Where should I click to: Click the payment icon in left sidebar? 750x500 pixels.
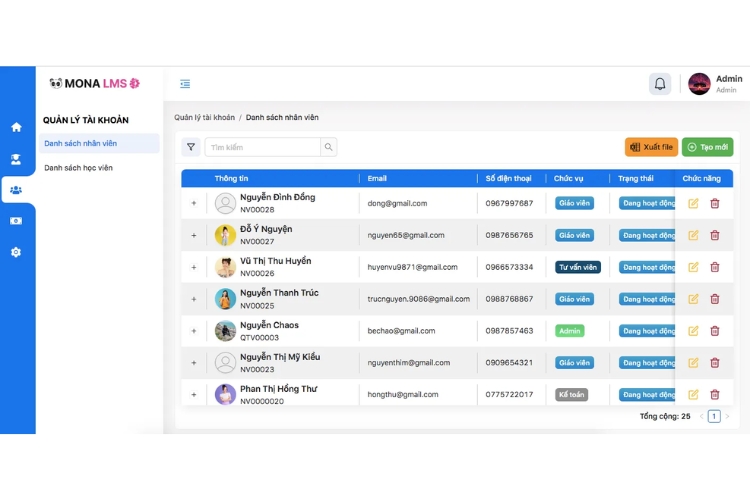click(16, 221)
